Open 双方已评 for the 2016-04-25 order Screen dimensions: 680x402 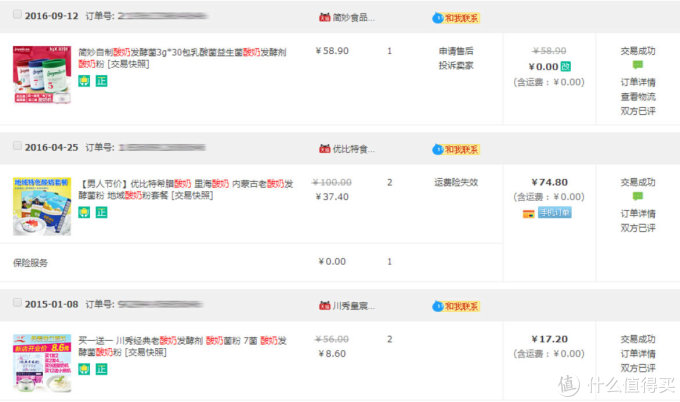[x=638, y=228]
